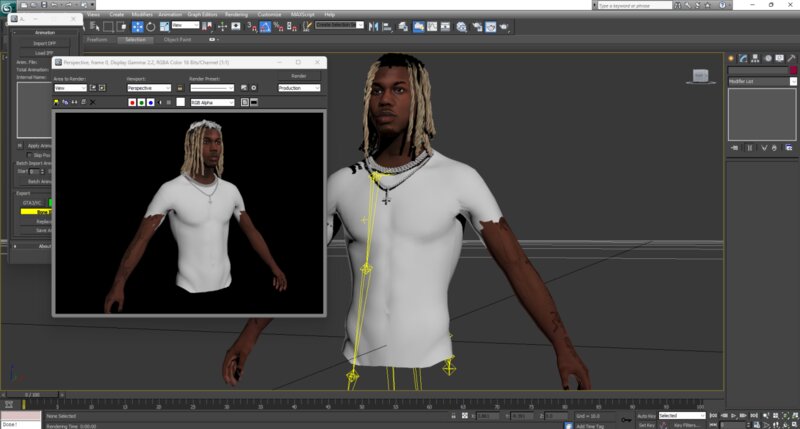
Task: Open the RGB Alpha channel dropdown
Action: [x=211, y=102]
